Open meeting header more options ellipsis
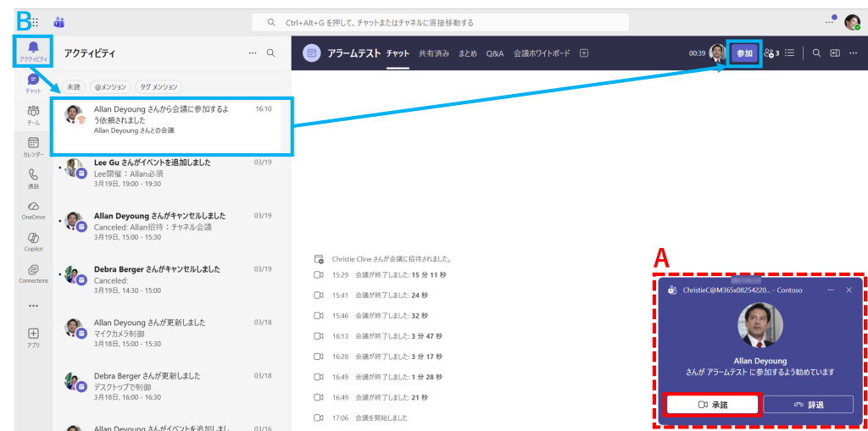 pos(852,53)
